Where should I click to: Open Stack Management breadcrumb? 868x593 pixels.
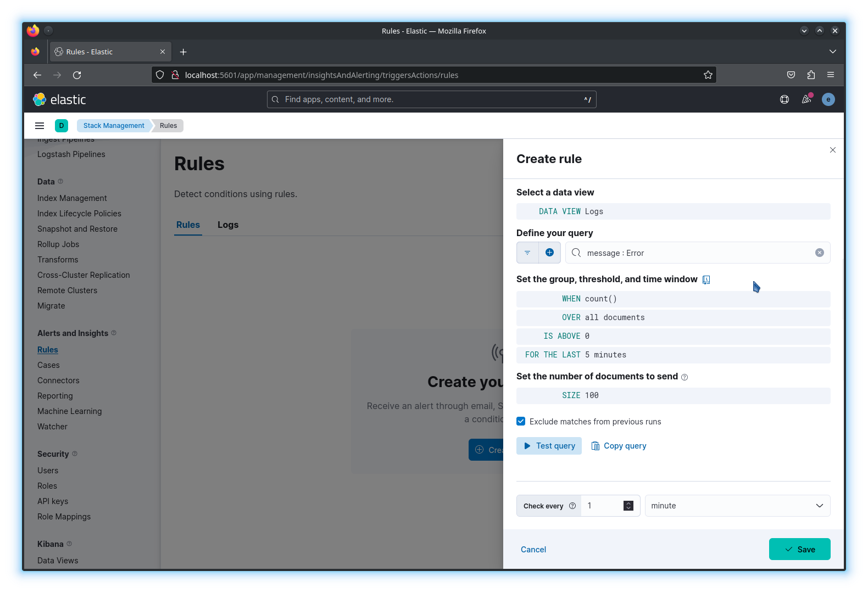click(x=114, y=126)
